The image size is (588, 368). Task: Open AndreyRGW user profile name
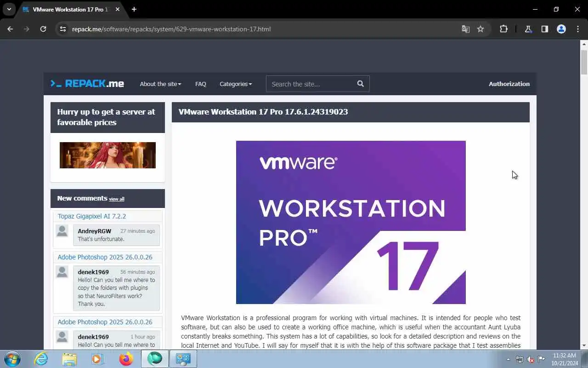pyautogui.click(x=95, y=231)
